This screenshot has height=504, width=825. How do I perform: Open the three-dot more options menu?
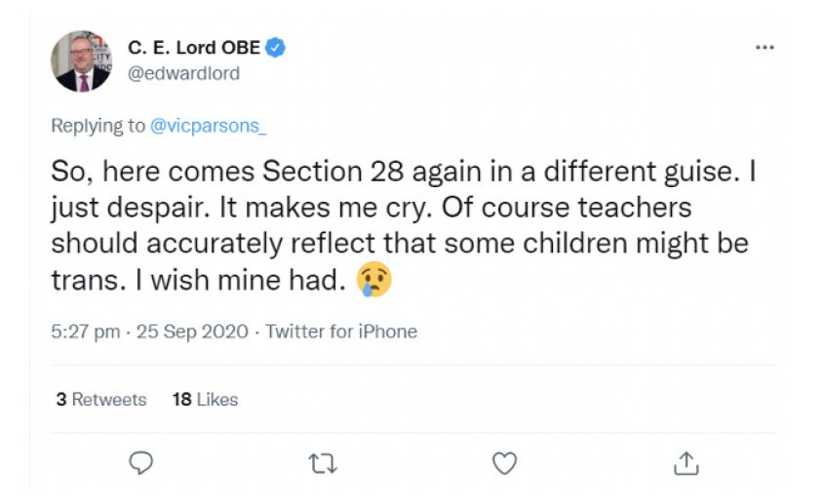766,48
